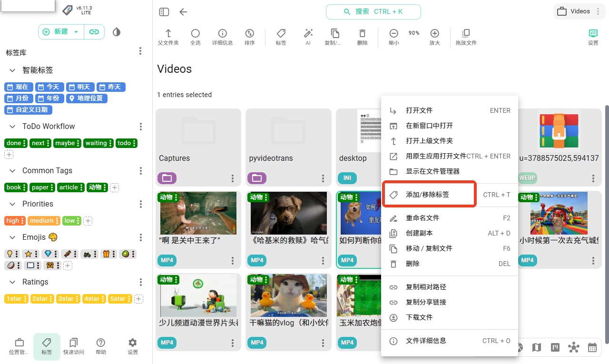Click the green low priority tag
The height and width of the screenshot is (364, 609).
tap(72, 221)
